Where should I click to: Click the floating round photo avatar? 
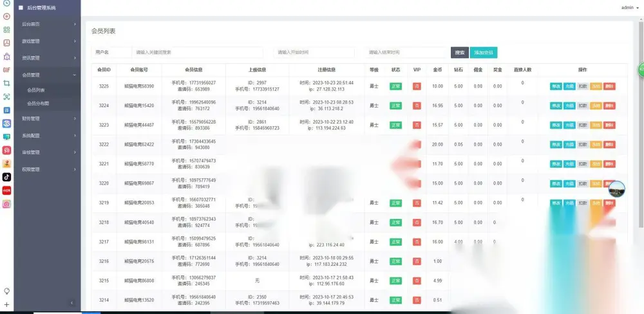pyautogui.click(x=616, y=190)
